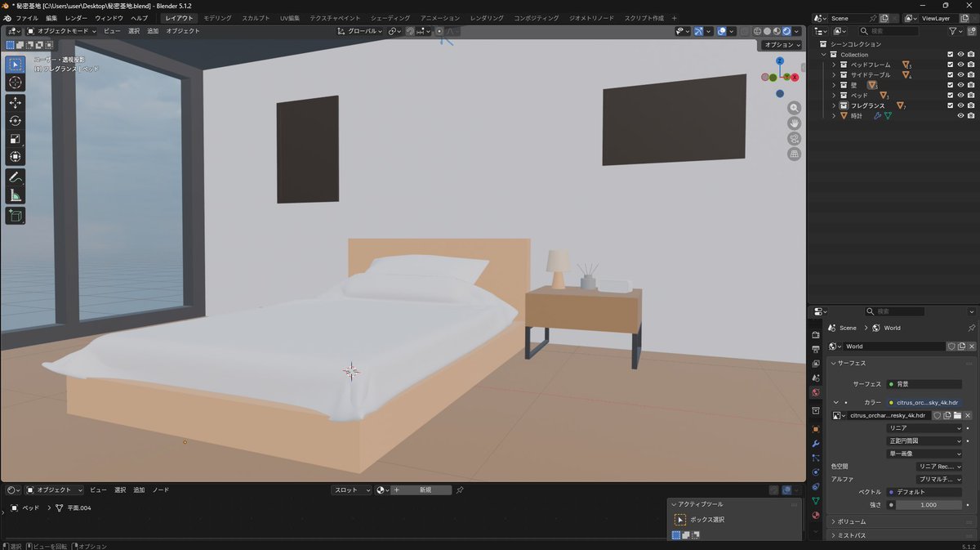Click World name field in properties
The width and height of the screenshot is (980, 550).
coord(894,347)
